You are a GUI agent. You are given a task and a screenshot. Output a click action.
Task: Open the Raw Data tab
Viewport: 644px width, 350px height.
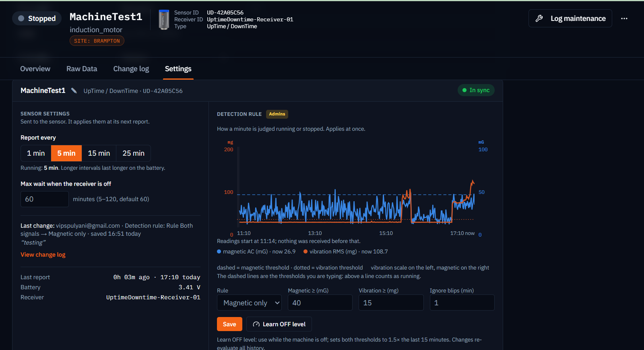(82, 69)
